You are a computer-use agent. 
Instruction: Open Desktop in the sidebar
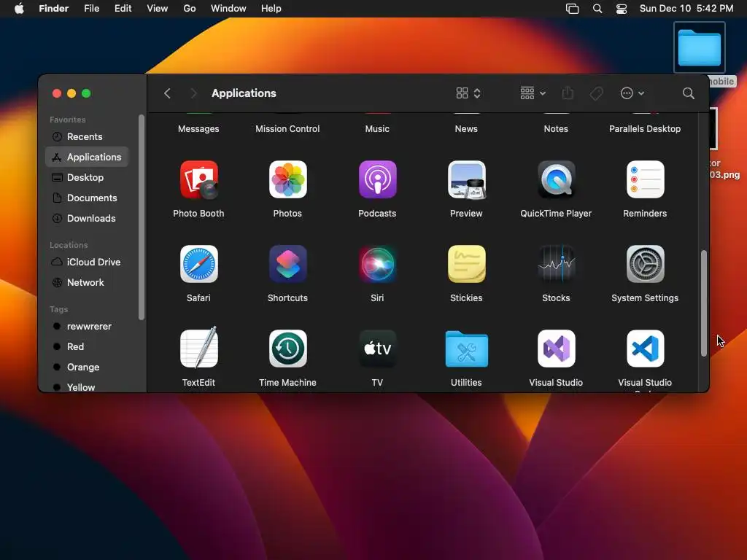tap(87, 178)
